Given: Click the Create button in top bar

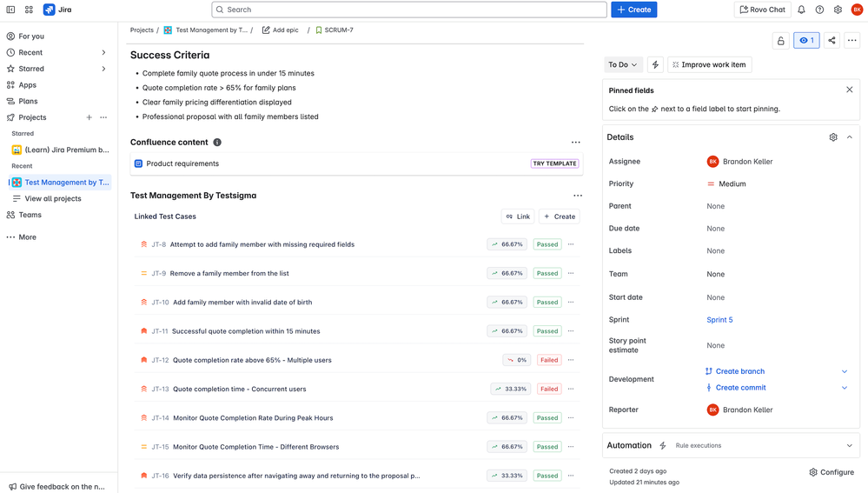Looking at the screenshot, I should pos(633,10).
